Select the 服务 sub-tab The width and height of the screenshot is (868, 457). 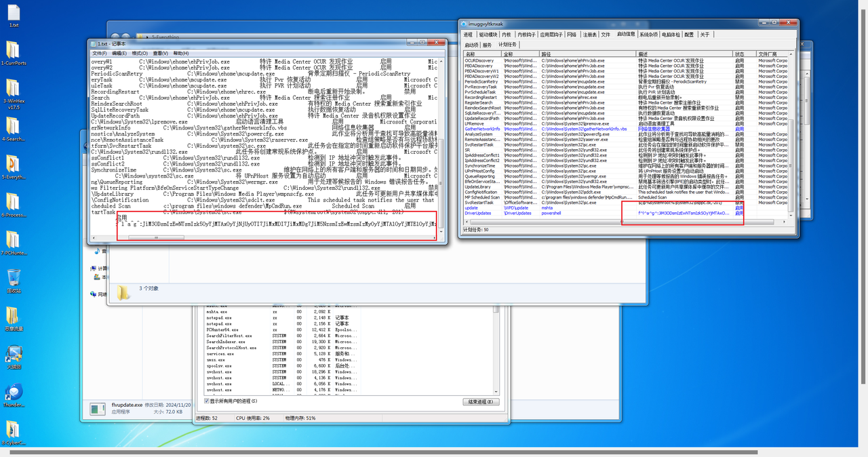click(487, 45)
